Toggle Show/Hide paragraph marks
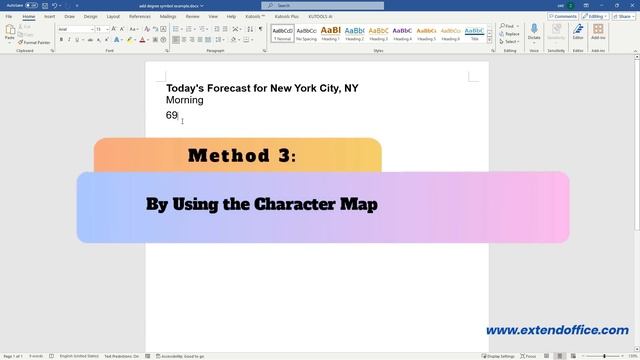 pyautogui.click(x=260, y=29)
